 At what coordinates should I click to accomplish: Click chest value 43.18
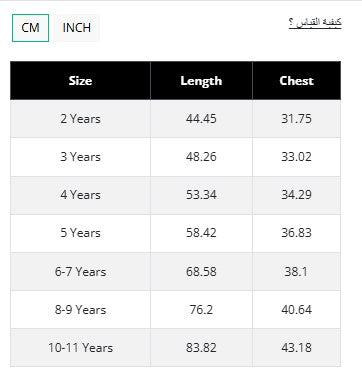click(297, 348)
